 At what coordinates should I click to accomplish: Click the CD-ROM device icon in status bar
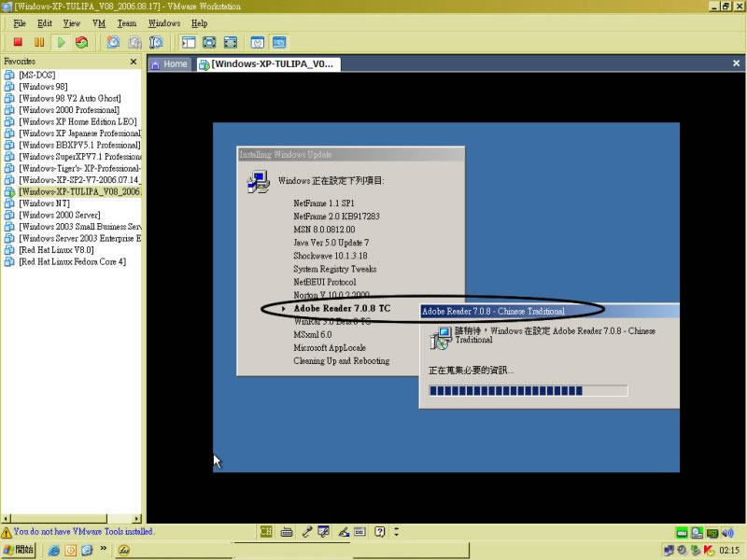(x=698, y=532)
